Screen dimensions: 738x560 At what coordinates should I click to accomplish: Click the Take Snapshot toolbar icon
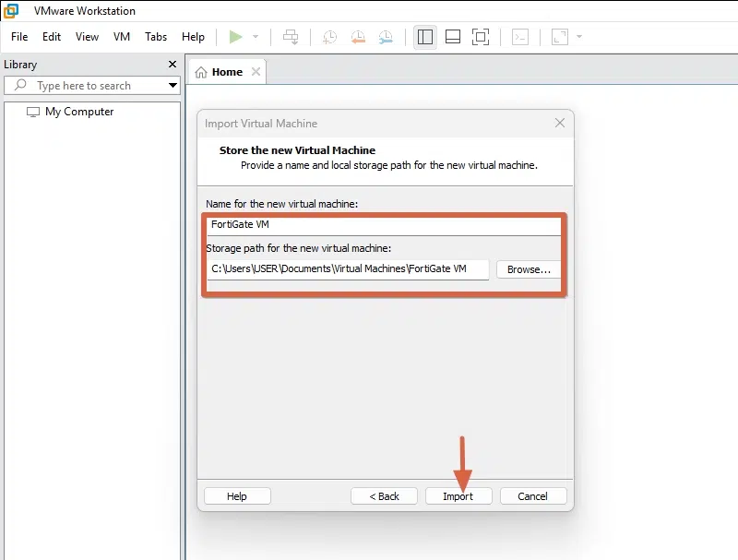coord(329,37)
